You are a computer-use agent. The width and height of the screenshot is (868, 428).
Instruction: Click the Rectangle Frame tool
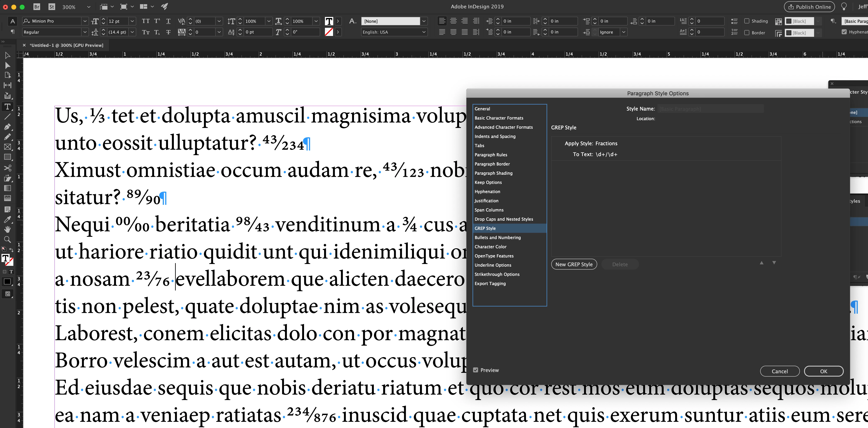click(x=7, y=147)
